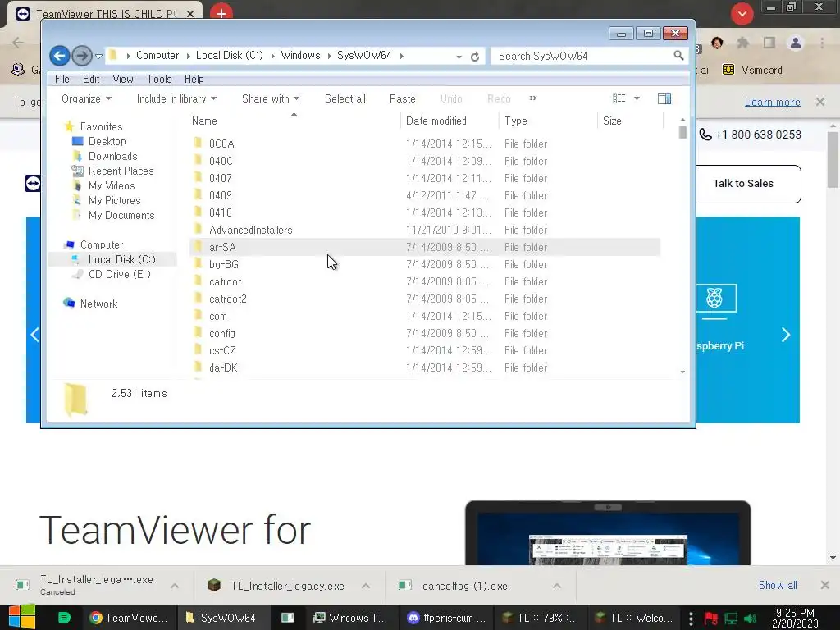
Task: Click the file list vertical scrollbar thumb
Action: (x=682, y=132)
